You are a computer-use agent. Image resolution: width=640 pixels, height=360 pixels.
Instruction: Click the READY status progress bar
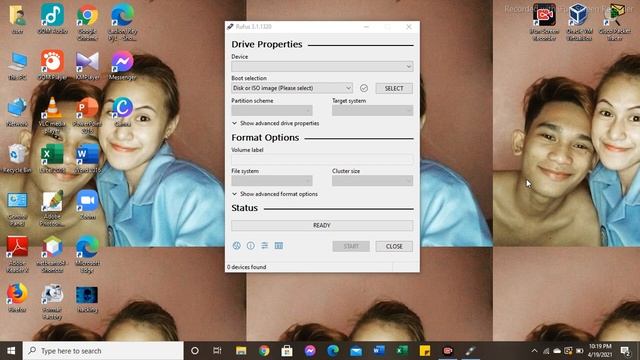tap(322, 225)
